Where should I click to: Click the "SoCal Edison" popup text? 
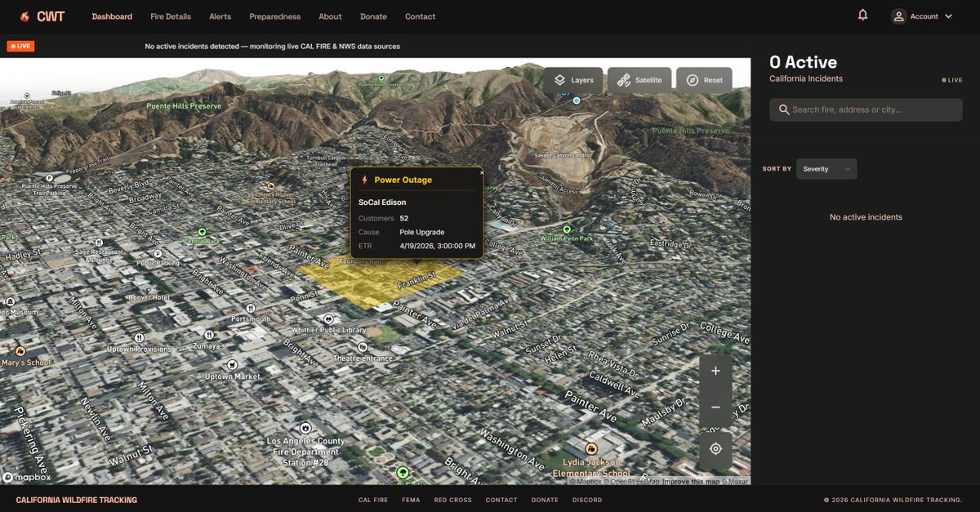(382, 202)
